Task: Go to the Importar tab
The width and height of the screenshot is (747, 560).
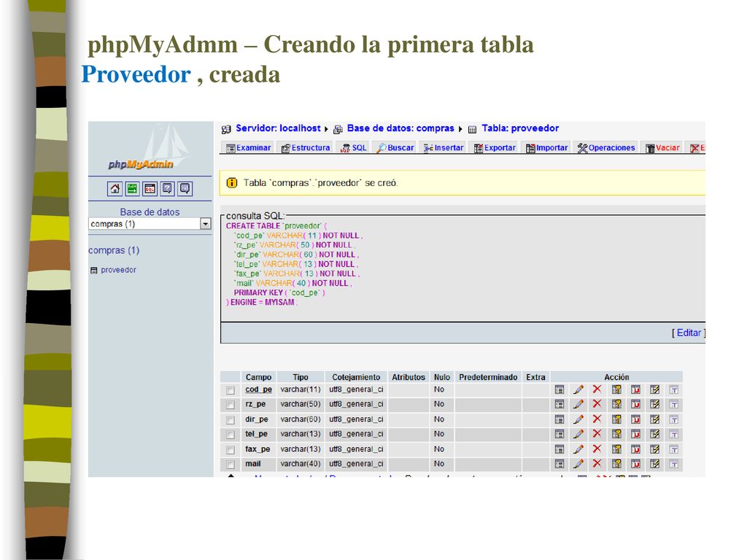Action: click(547, 148)
